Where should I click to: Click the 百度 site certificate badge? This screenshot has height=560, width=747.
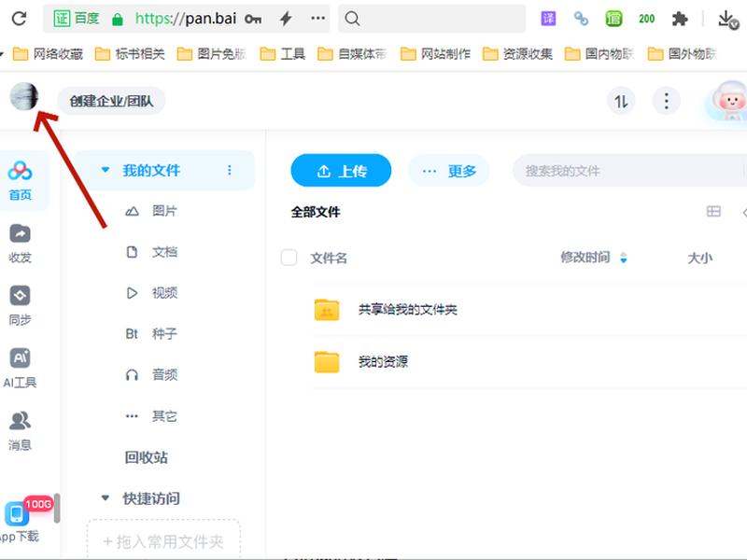pos(77,19)
